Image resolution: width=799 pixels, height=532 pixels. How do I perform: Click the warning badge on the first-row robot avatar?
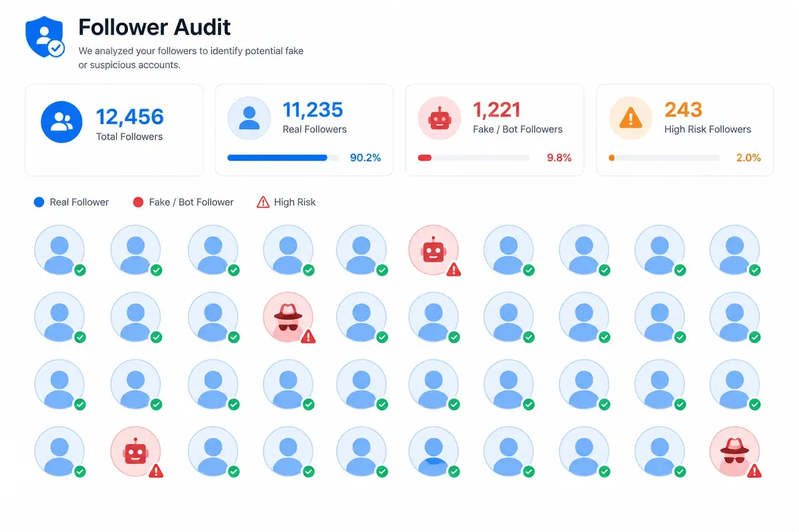454,269
